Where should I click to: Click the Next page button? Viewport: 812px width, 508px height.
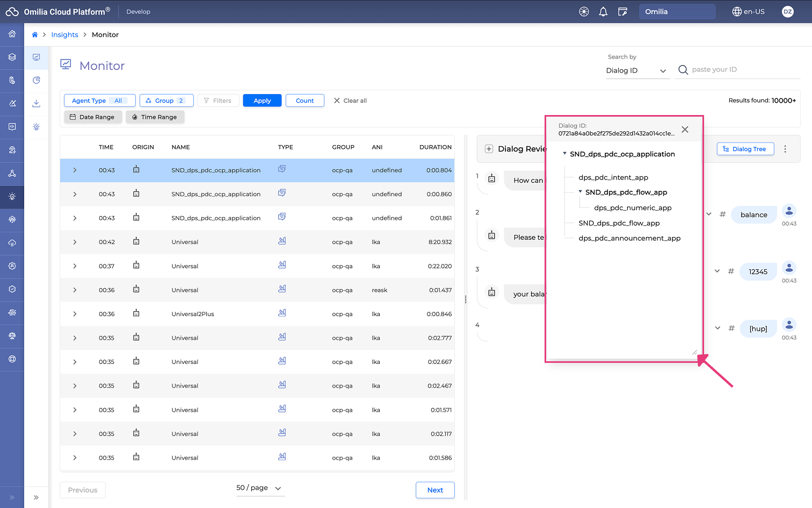pyautogui.click(x=435, y=490)
